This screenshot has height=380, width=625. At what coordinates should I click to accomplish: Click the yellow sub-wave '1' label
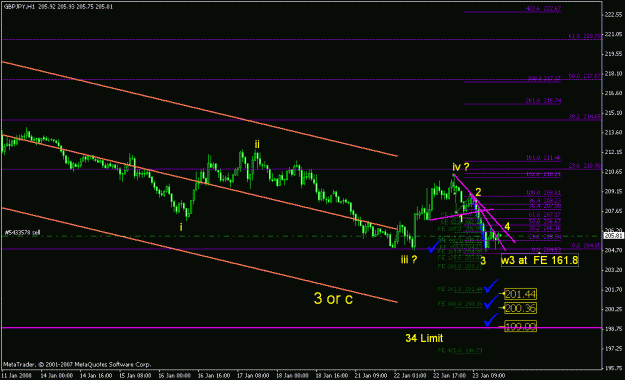point(461,219)
